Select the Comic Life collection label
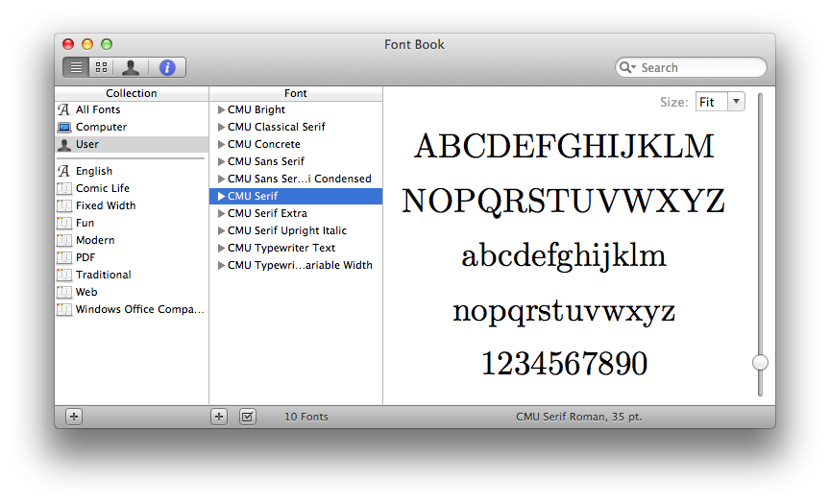This screenshot has height=504, width=830. point(102,188)
